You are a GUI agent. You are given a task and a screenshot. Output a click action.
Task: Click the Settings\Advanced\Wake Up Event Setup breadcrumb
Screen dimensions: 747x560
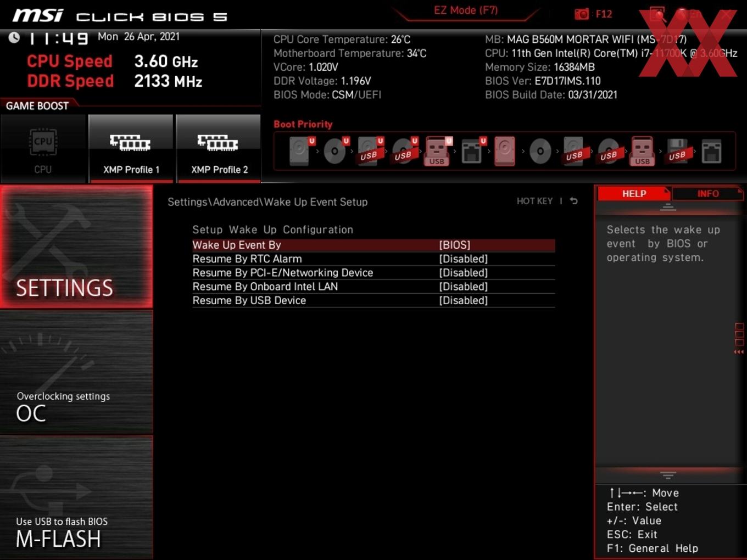point(267,202)
